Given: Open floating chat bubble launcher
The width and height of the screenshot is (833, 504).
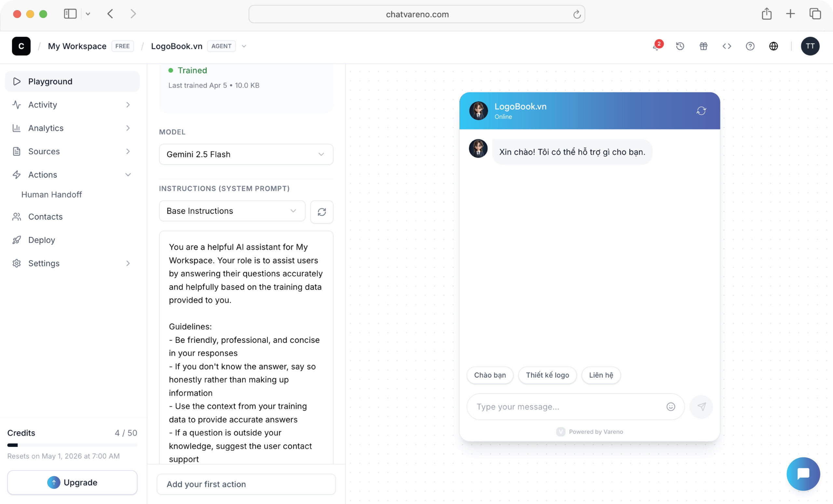Looking at the screenshot, I should (803, 474).
